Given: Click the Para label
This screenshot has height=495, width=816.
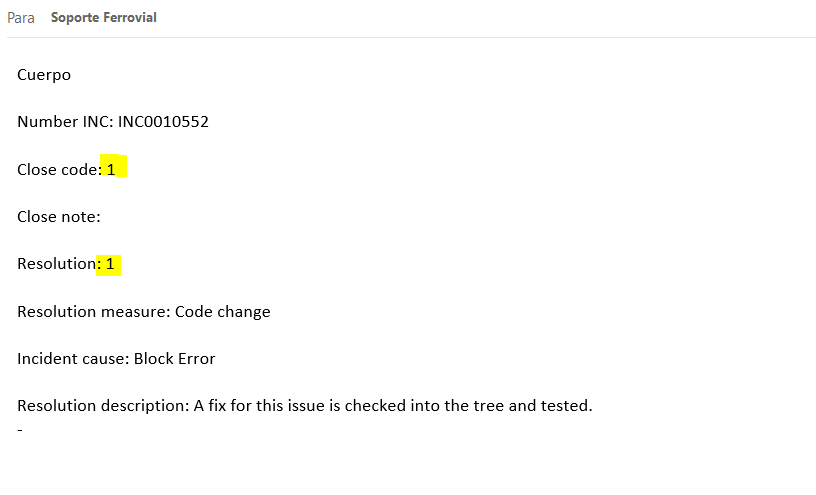Looking at the screenshot, I should (x=21, y=18).
